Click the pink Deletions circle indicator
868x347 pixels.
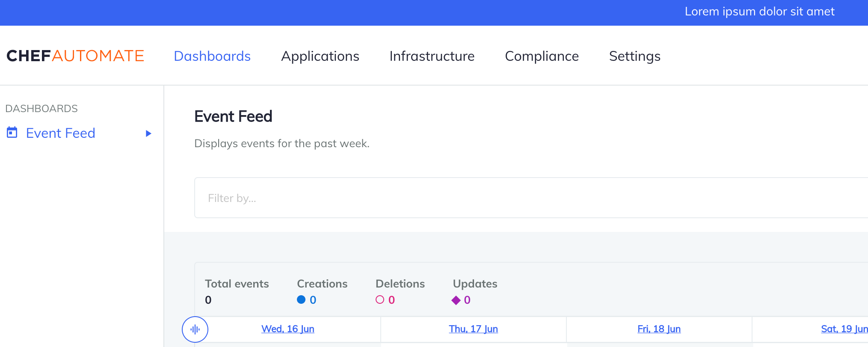pyautogui.click(x=380, y=300)
